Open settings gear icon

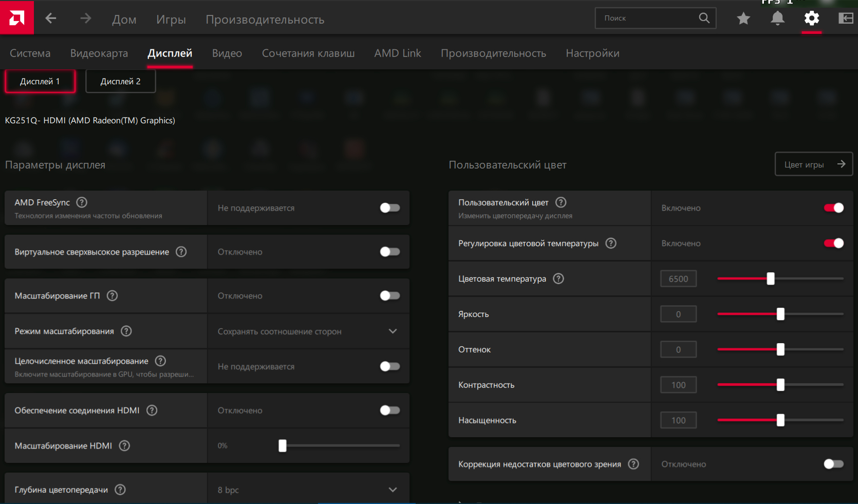coord(811,18)
